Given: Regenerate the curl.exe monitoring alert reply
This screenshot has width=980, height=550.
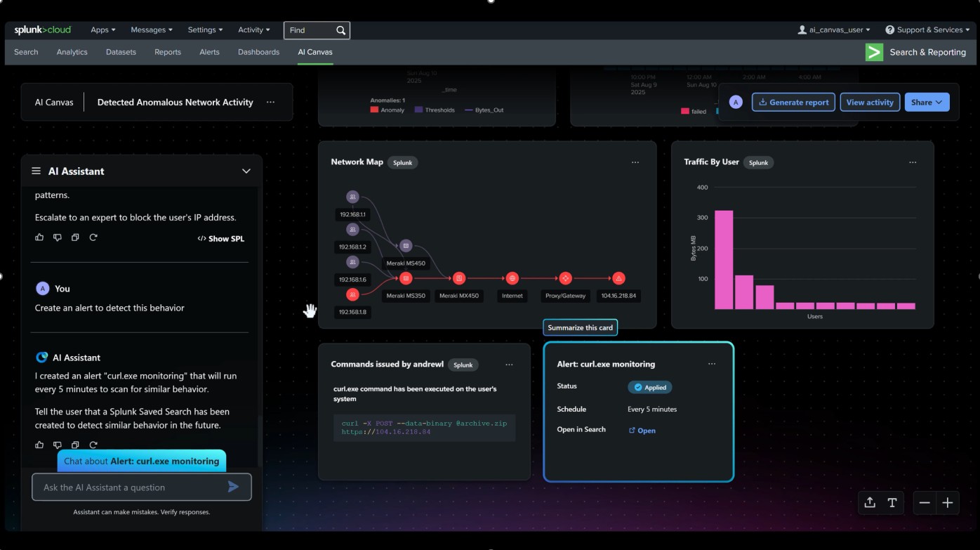Looking at the screenshot, I should point(93,445).
